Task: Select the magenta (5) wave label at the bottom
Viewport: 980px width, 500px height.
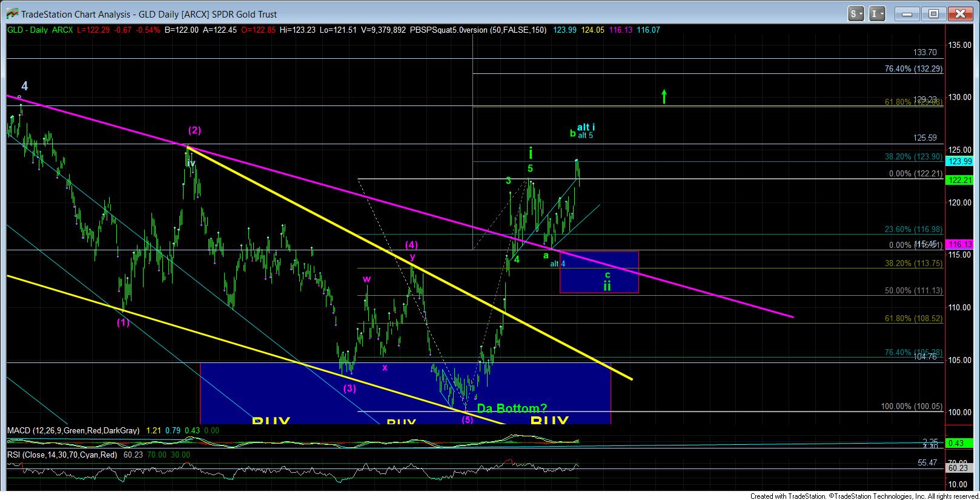Action: (467, 419)
